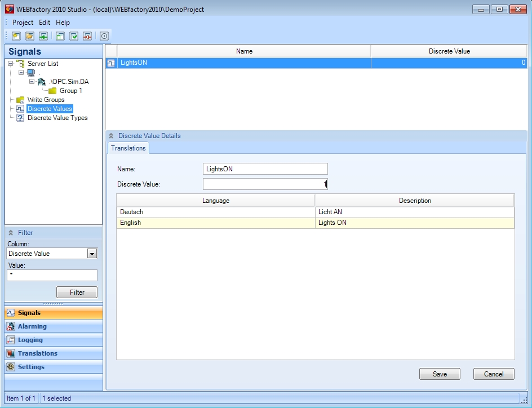
Task: Click the green import arrow toolbar icon
Action: coord(43,36)
